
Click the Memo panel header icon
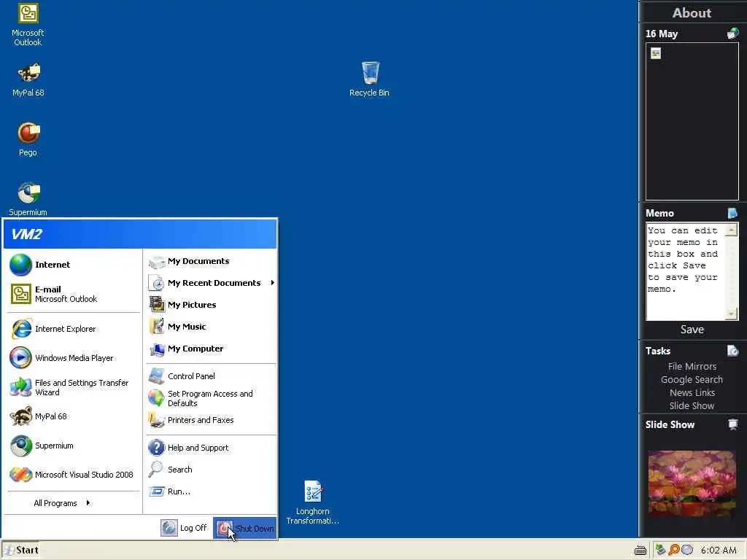(732, 213)
